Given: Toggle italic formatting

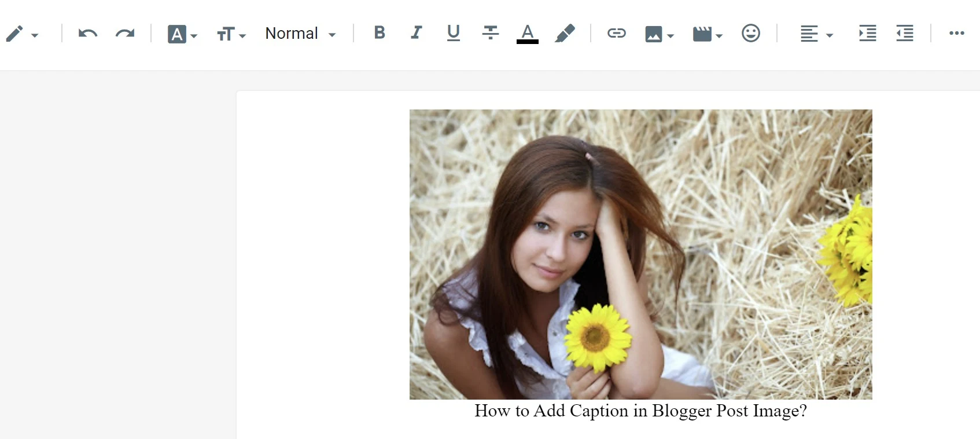Looking at the screenshot, I should pyautogui.click(x=416, y=32).
